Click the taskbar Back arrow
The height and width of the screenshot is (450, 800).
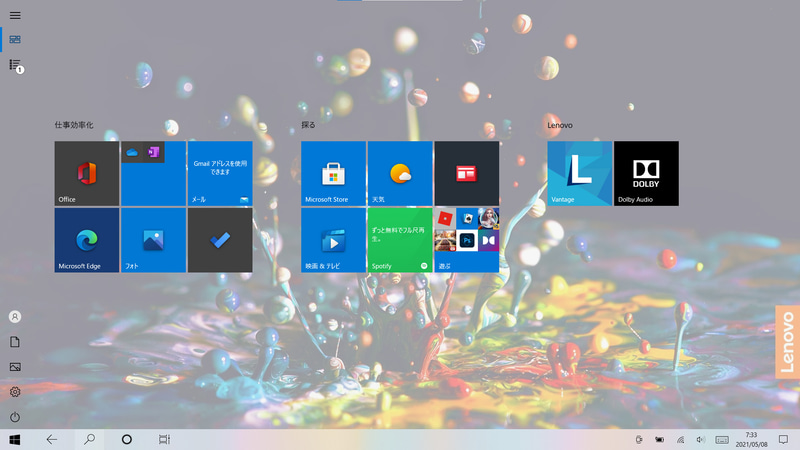[x=52, y=439]
